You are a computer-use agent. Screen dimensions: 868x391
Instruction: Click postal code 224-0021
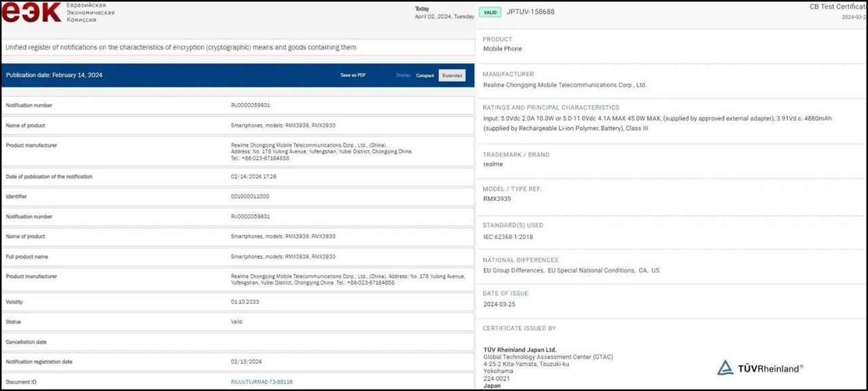point(496,379)
